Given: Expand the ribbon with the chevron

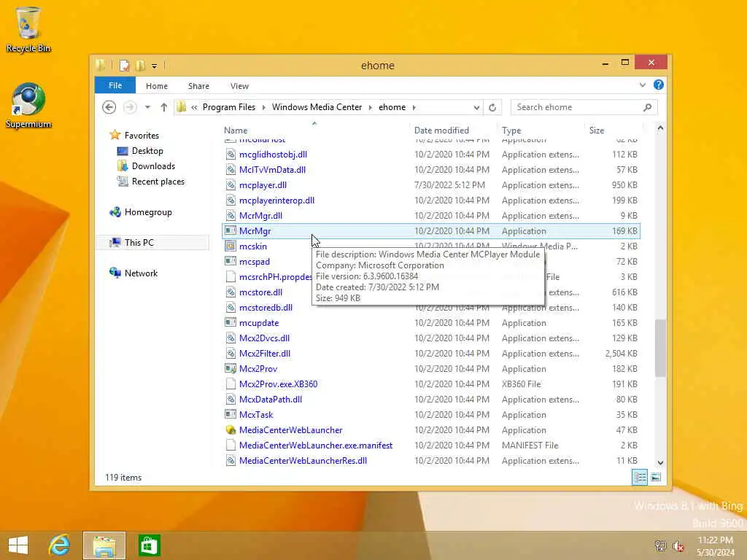Looking at the screenshot, I should tap(642, 85).
